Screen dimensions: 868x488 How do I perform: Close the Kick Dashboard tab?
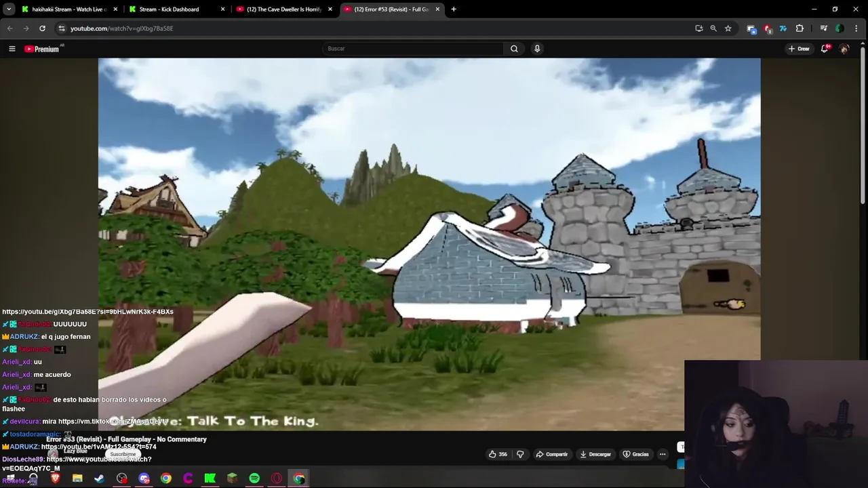222,9
